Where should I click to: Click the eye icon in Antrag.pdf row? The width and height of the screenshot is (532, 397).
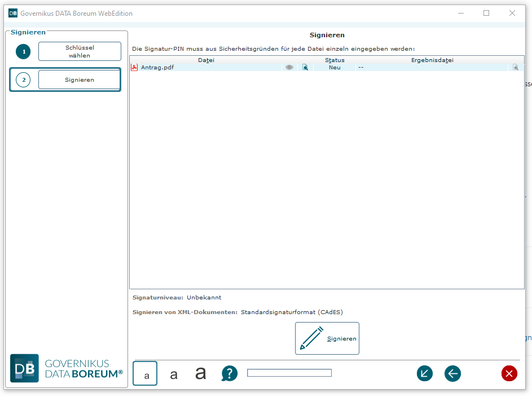[x=289, y=67]
